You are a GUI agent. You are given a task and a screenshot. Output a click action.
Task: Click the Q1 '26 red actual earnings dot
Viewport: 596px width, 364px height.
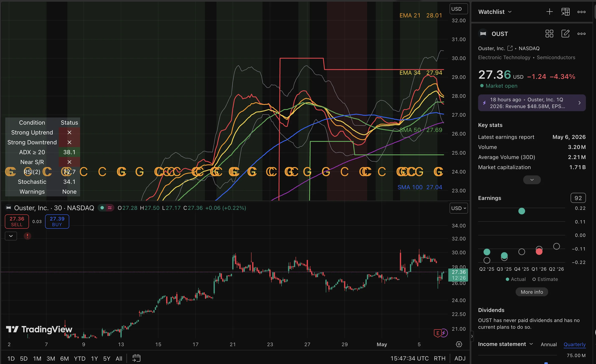pyautogui.click(x=539, y=252)
